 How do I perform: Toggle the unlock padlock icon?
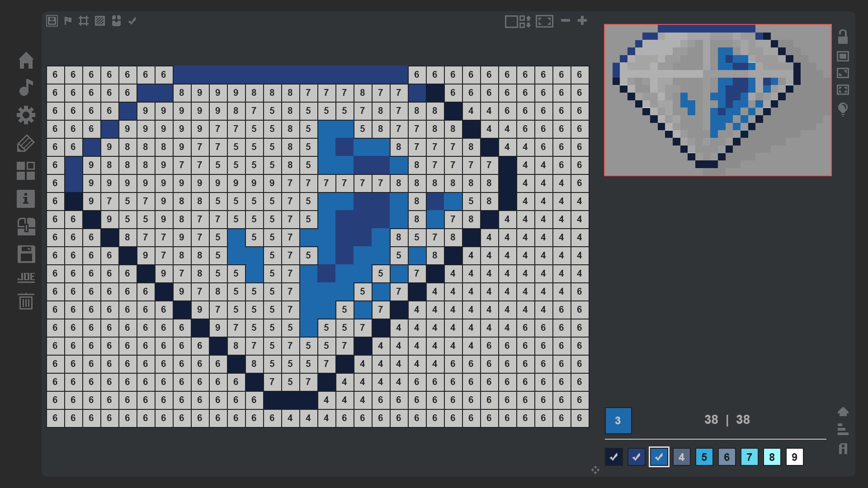(x=843, y=37)
